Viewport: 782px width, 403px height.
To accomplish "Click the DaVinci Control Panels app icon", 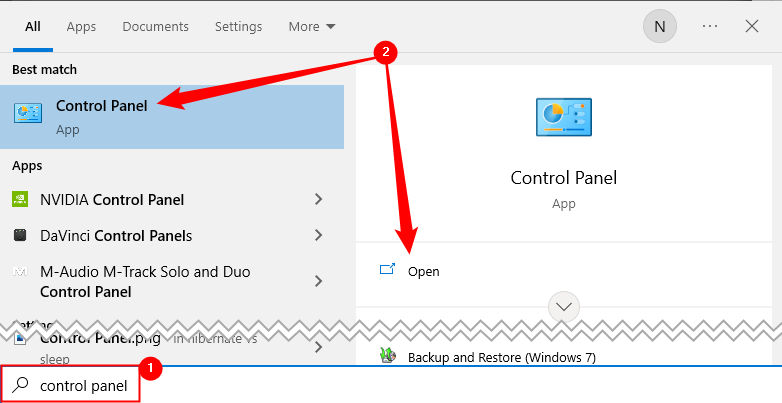I will click(20, 236).
